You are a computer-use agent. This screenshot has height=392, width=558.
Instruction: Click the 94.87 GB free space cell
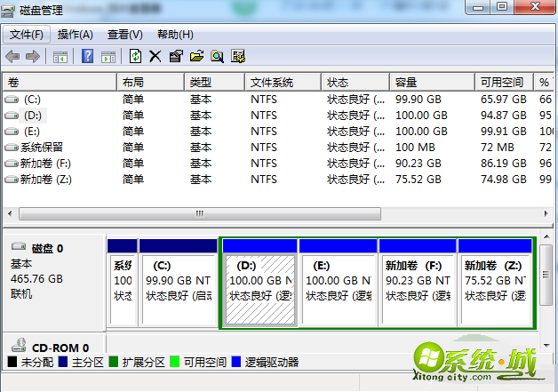(503, 116)
